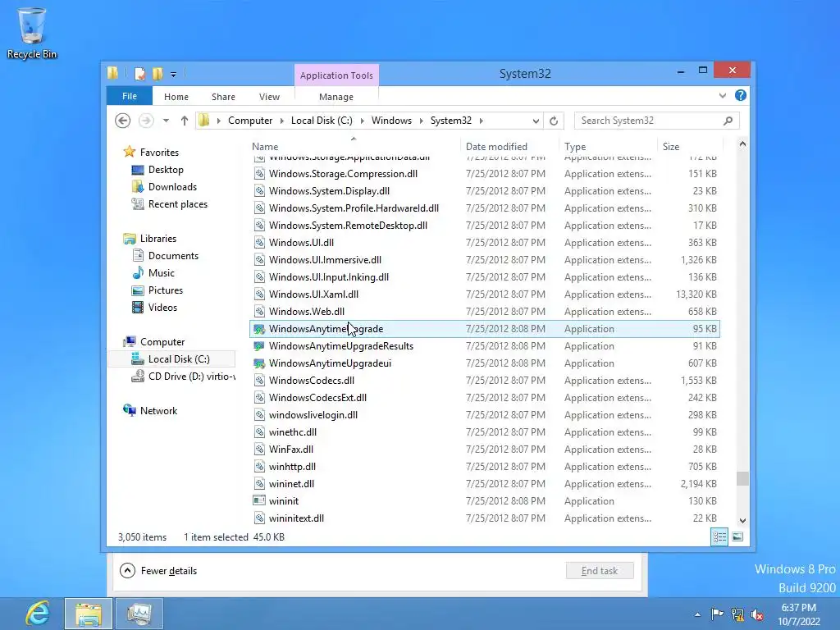Select Network in the navigation pane

point(158,410)
